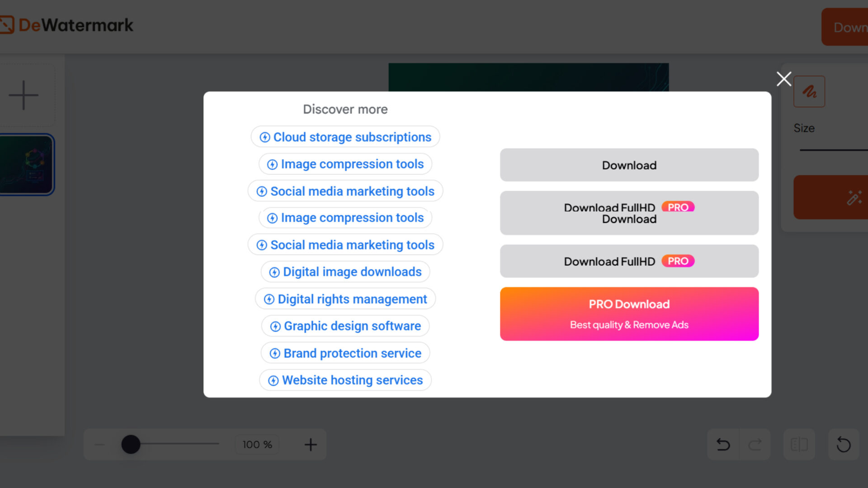
Task: Open Graphic design software link
Action: 345,326
